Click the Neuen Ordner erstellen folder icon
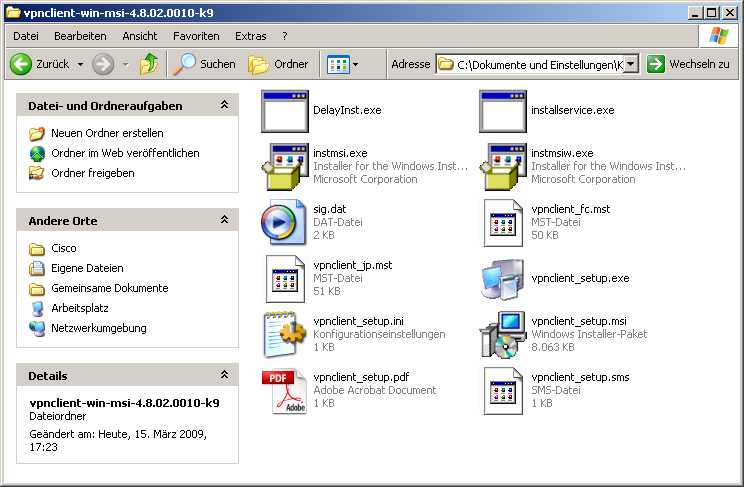 click(37, 133)
